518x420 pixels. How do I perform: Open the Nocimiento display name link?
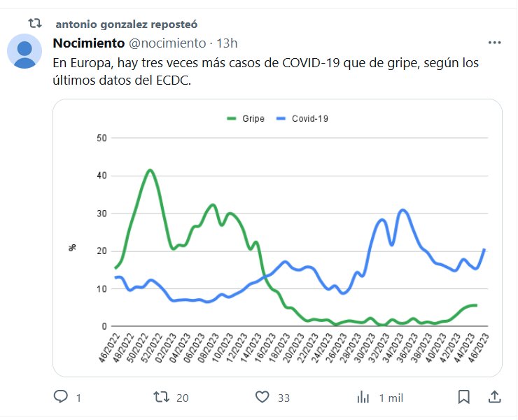click(89, 43)
